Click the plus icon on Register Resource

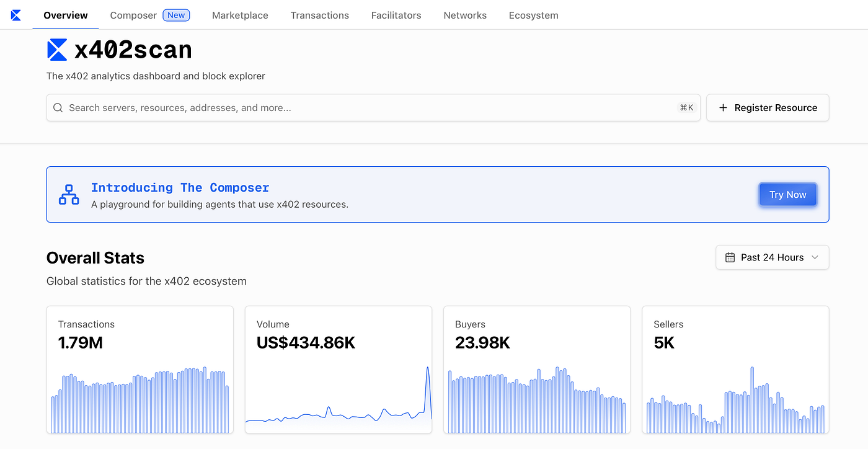[723, 108]
